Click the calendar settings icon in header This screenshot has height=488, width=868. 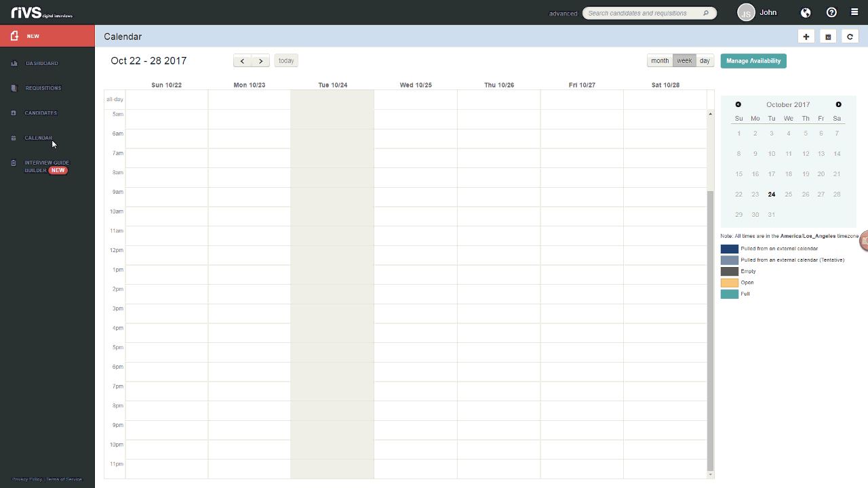coord(828,37)
